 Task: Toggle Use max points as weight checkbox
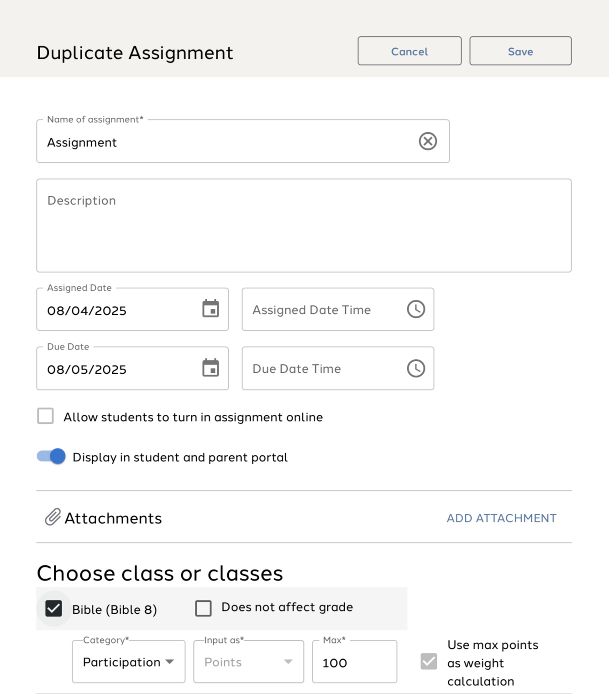(429, 661)
